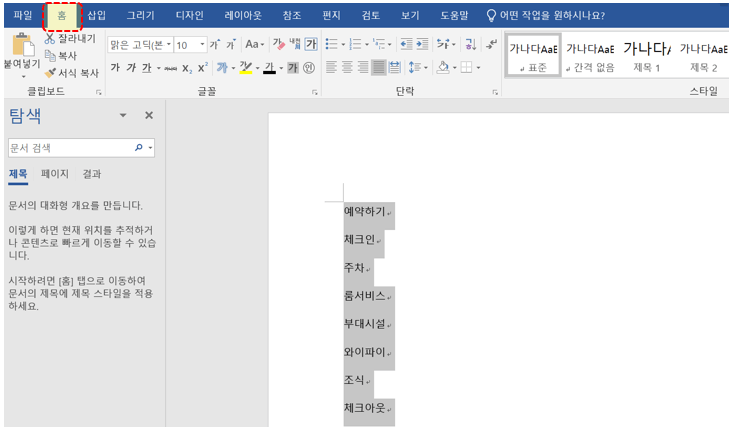The height and width of the screenshot is (430, 729).
Task: Switch to 결과 tab in navigation pane
Action: (x=92, y=174)
